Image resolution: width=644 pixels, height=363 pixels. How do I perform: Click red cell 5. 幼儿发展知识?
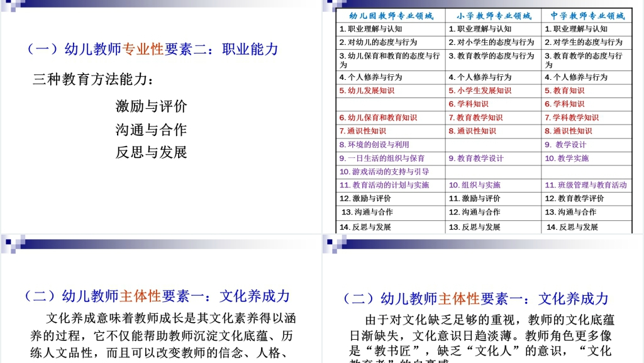391,91
